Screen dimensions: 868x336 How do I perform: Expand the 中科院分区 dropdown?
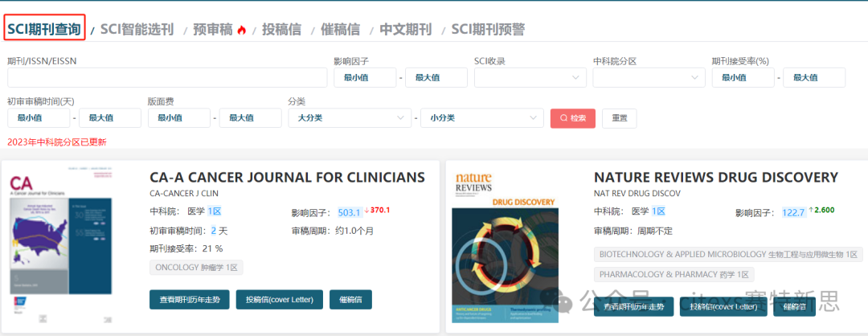649,77
